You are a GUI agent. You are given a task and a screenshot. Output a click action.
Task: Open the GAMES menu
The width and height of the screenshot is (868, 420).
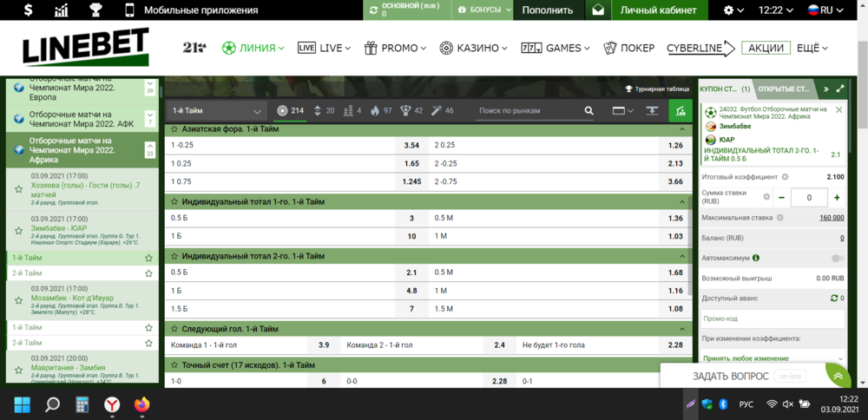coord(556,48)
